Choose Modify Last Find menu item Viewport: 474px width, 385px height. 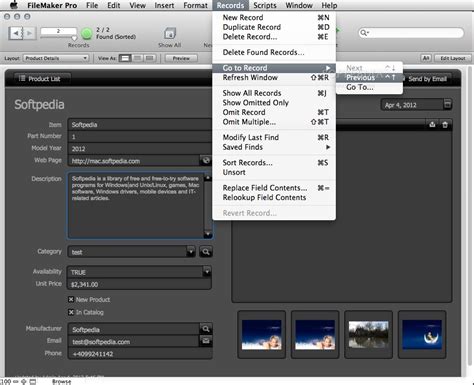274,137
